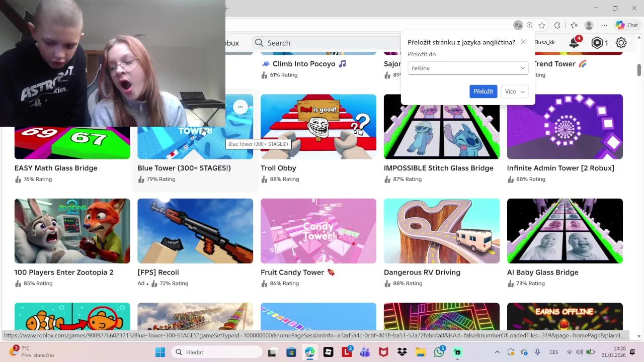Image resolution: width=644 pixels, height=362 pixels.
Task: Open three-dots menu on Blue Tower thumbnail
Action: [240, 107]
